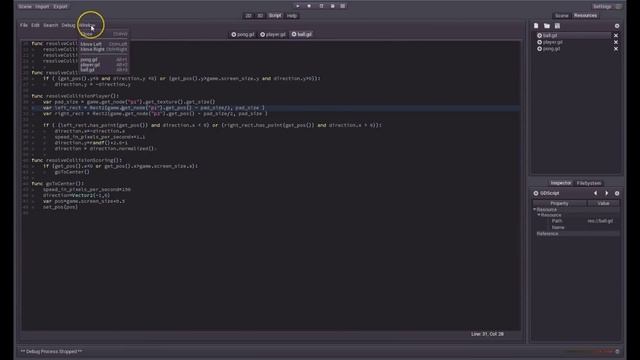Collapse the nested Resource subgroup in Inspector
The width and height of the screenshot is (640, 360).
point(539,215)
